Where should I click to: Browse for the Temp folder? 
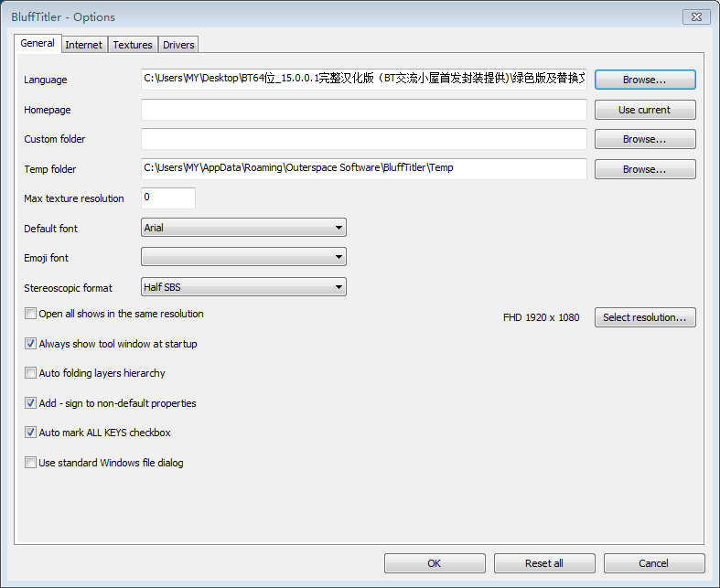click(x=644, y=169)
